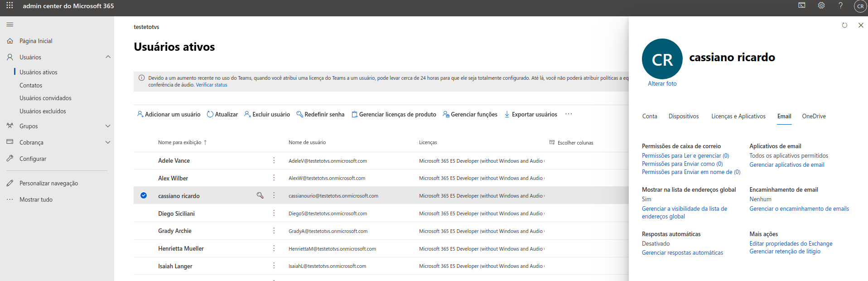This screenshot has width=868, height=281.
Task: Expand the Grupos navigation section
Action: (x=108, y=126)
